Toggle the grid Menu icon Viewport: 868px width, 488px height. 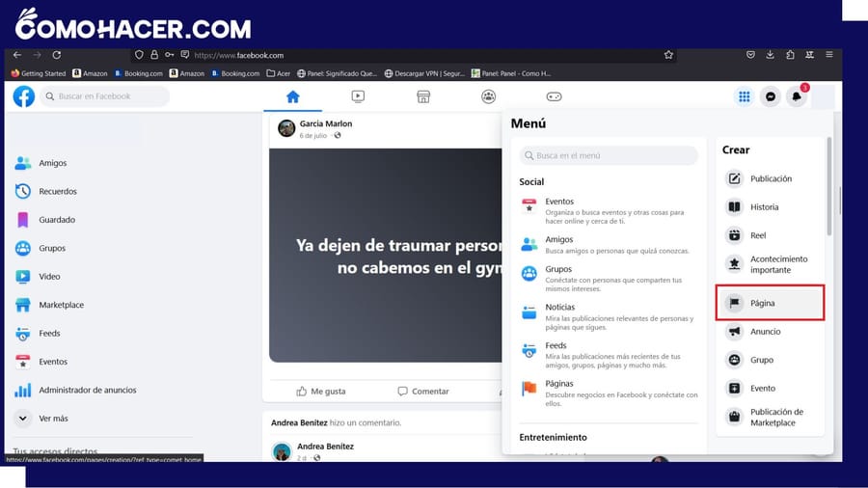tap(744, 96)
